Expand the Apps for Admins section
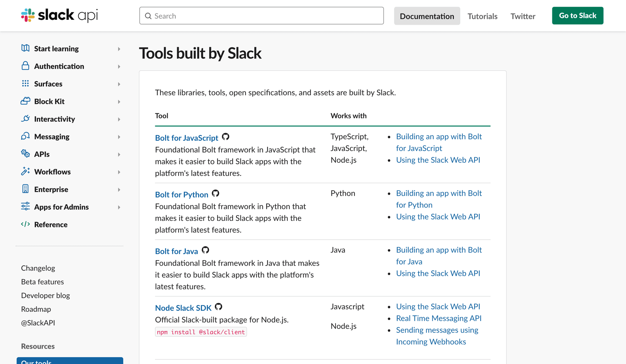 (x=119, y=207)
